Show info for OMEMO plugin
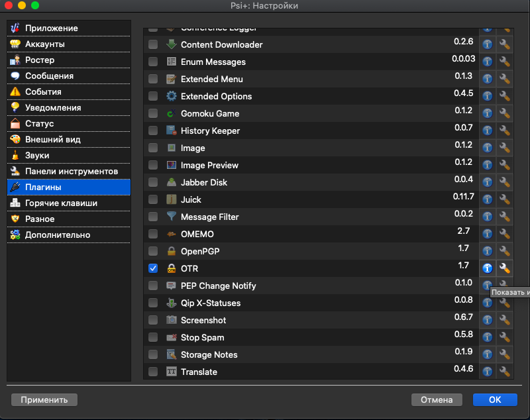Image resolution: width=530 pixels, height=420 pixels. coord(487,234)
